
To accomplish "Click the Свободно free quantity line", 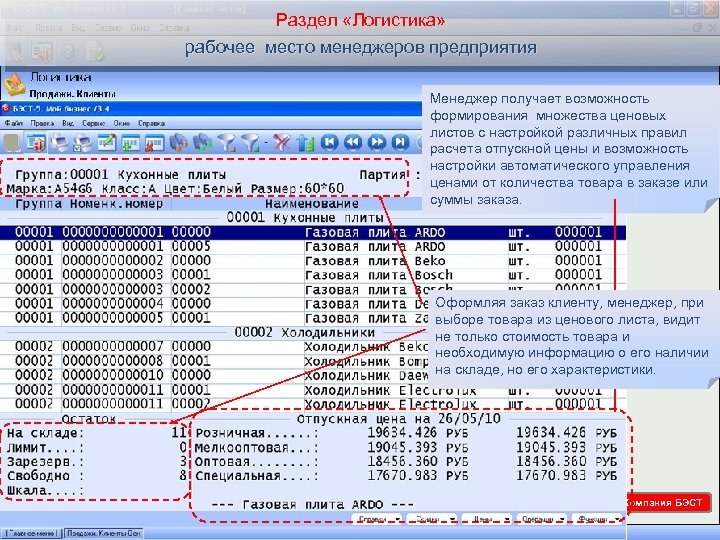I will coord(96,475).
